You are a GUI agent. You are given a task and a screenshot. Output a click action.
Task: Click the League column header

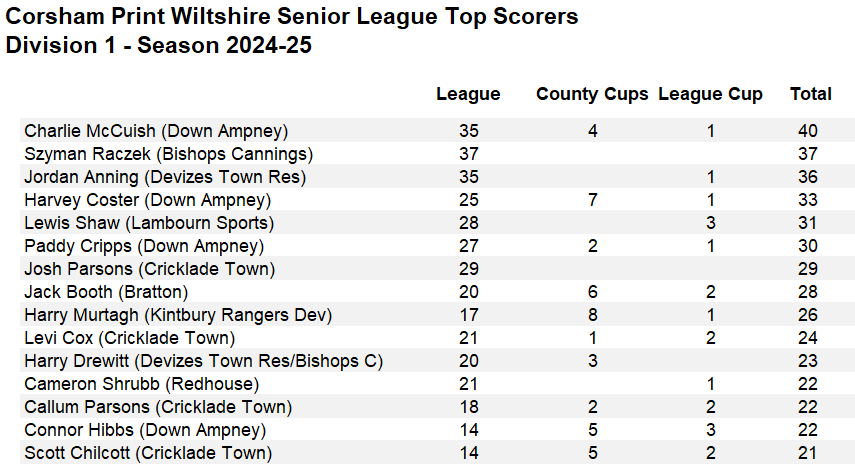pos(468,94)
